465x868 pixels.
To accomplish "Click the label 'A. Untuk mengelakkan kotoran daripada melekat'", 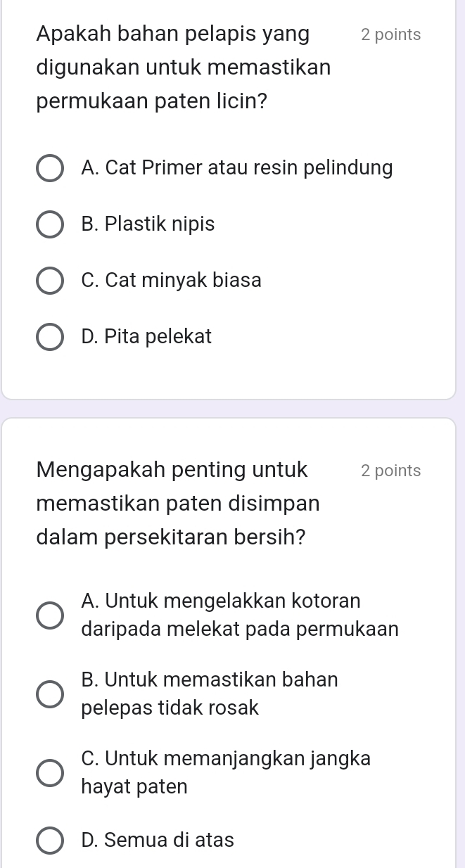I will coord(240,615).
